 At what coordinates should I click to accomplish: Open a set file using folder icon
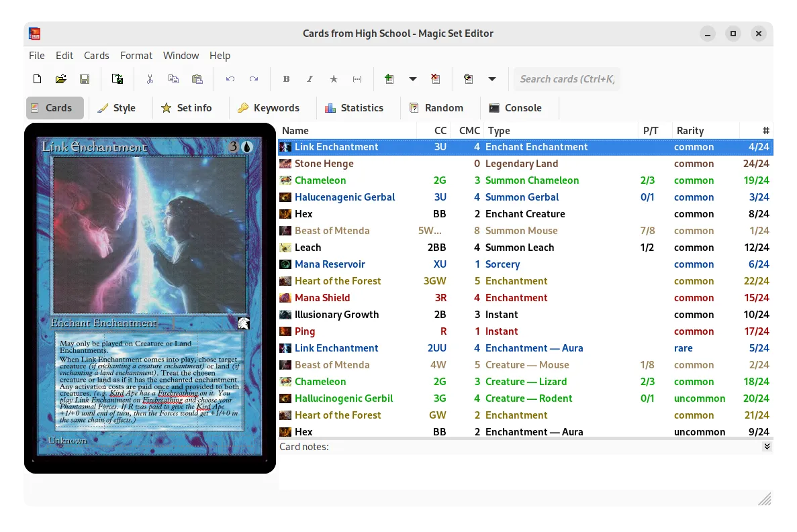pyautogui.click(x=61, y=79)
